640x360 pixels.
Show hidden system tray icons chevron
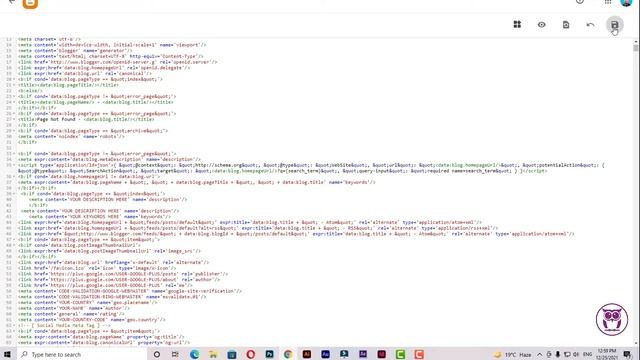540,354
